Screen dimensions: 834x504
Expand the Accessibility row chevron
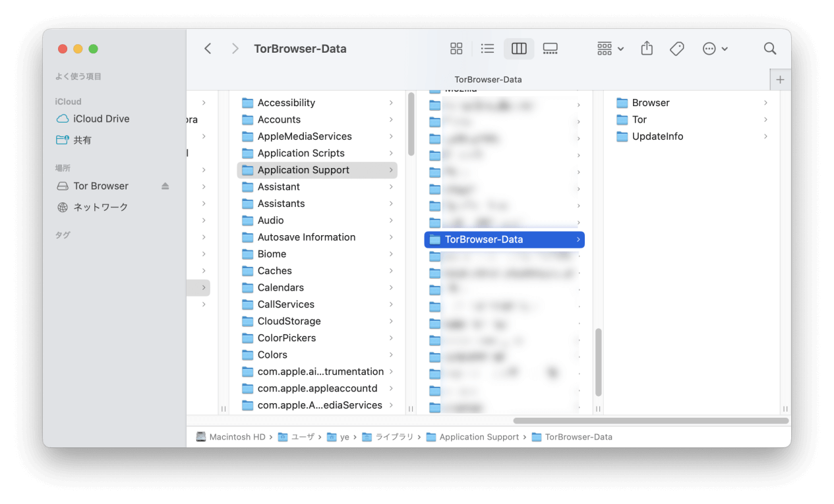[x=391, y=103]
